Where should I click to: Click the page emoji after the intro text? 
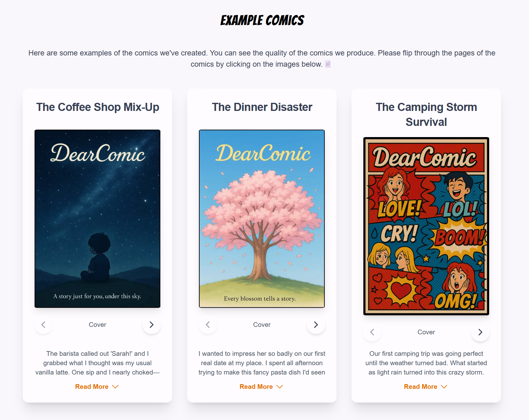[328, 64]
